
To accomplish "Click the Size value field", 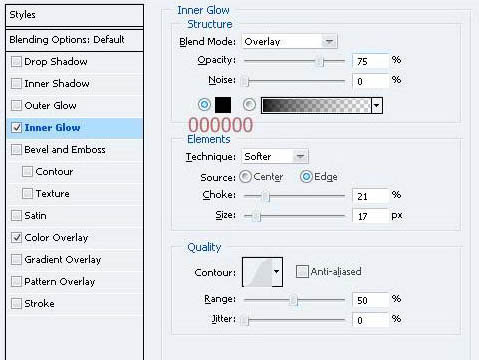I will [370, 216].
